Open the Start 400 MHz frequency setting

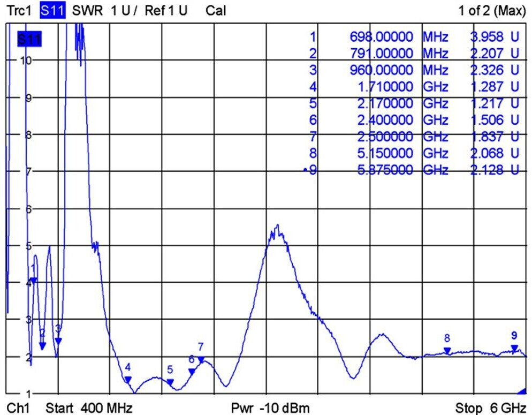88,408
